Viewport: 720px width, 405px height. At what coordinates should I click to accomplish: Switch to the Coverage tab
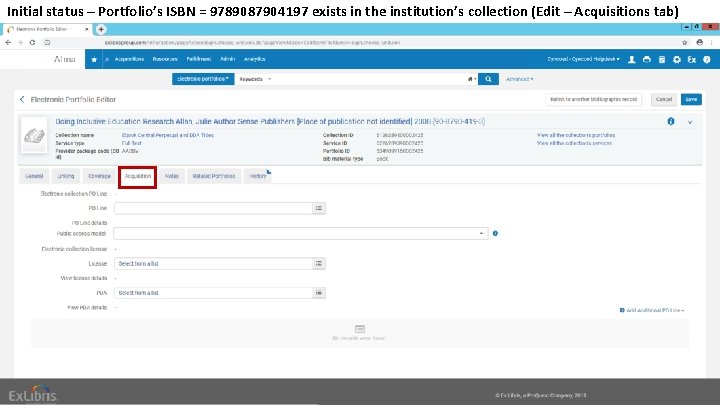[x=99, y=176]
